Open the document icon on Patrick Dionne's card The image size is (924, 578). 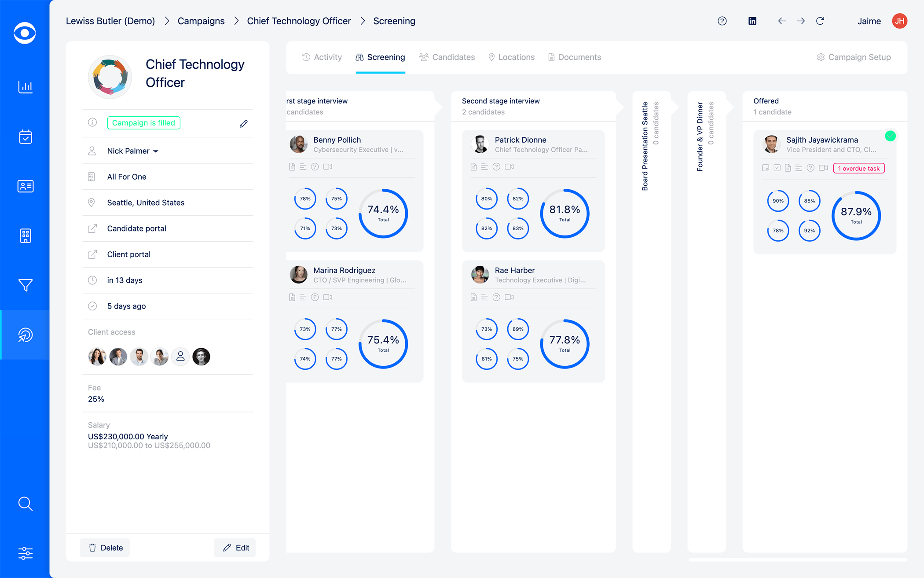473,166
